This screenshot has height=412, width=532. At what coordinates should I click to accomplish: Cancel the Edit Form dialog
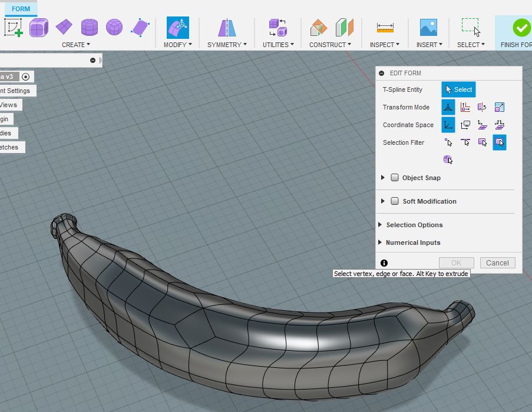pyautogui.click(x=497, y=263)
